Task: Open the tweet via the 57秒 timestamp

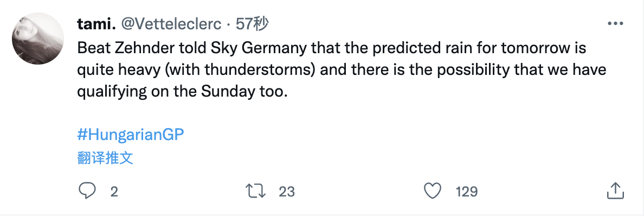Action: [x=252, y=24]
